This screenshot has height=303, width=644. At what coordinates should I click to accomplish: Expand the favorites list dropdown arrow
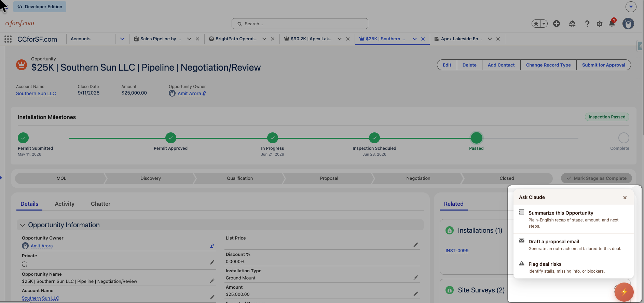(544, 24)
